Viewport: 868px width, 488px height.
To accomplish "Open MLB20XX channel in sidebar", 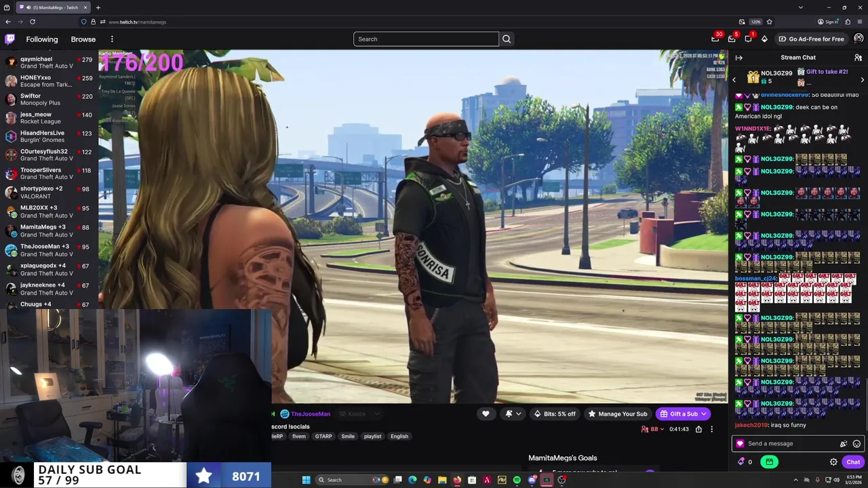I will tap(49, 211).
